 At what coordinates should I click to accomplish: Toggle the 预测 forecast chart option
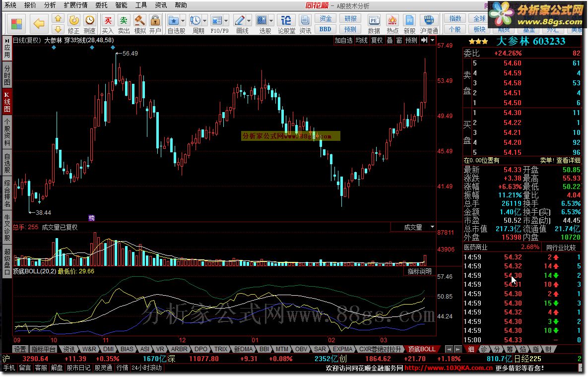click(411, 40)
